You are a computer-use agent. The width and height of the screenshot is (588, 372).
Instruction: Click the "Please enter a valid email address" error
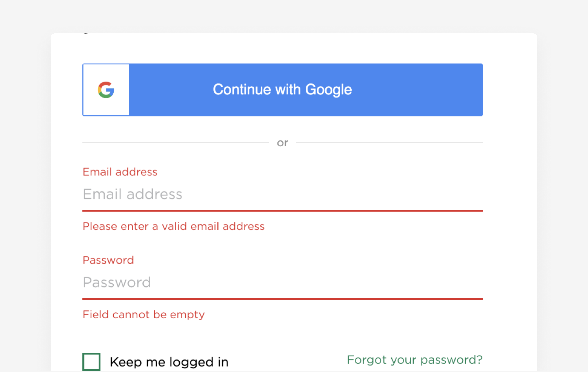click(x=173, y=226)
